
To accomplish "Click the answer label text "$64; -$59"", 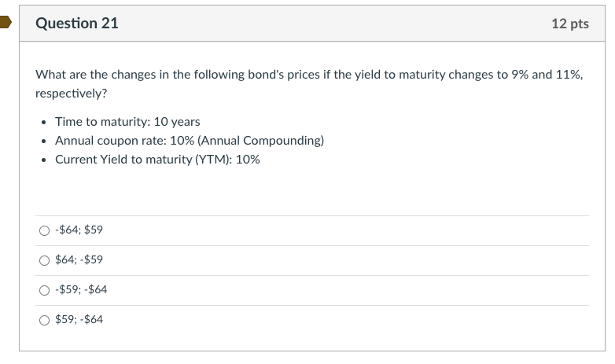I will (79, 260).
